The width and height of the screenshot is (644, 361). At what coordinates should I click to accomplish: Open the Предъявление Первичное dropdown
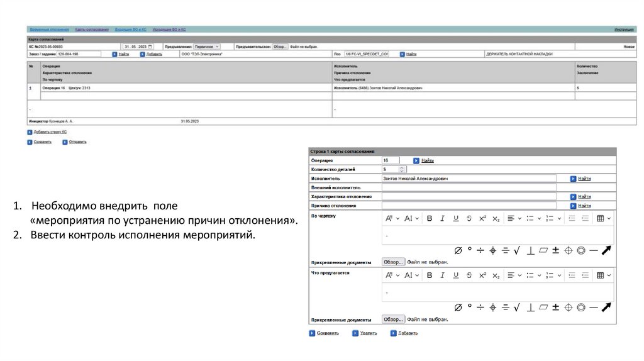[x=206, y=47]
